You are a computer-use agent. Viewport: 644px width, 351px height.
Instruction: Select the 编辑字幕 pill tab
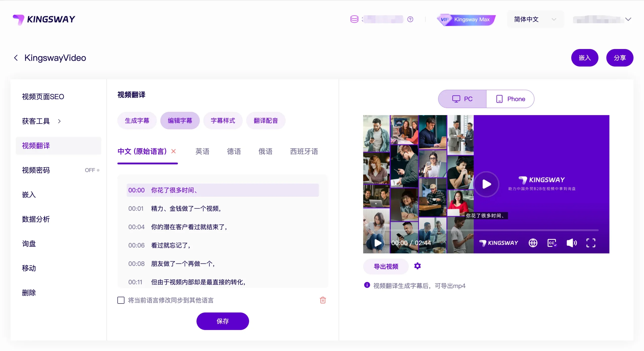pyautogui.click(x=180, y=121)
